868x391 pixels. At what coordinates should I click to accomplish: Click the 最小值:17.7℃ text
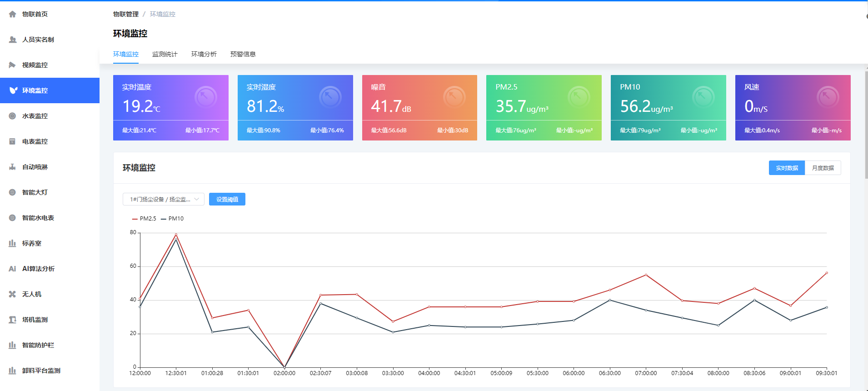click(x=202, y=130)
